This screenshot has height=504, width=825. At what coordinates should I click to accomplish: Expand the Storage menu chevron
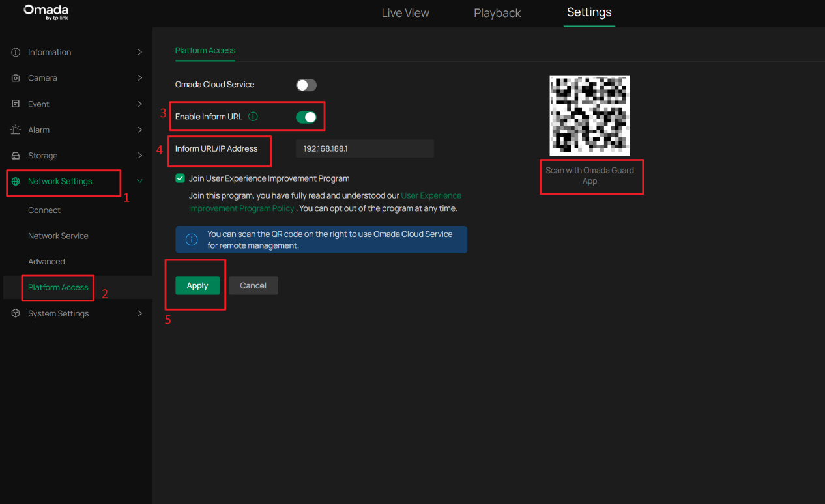[139, 156]
